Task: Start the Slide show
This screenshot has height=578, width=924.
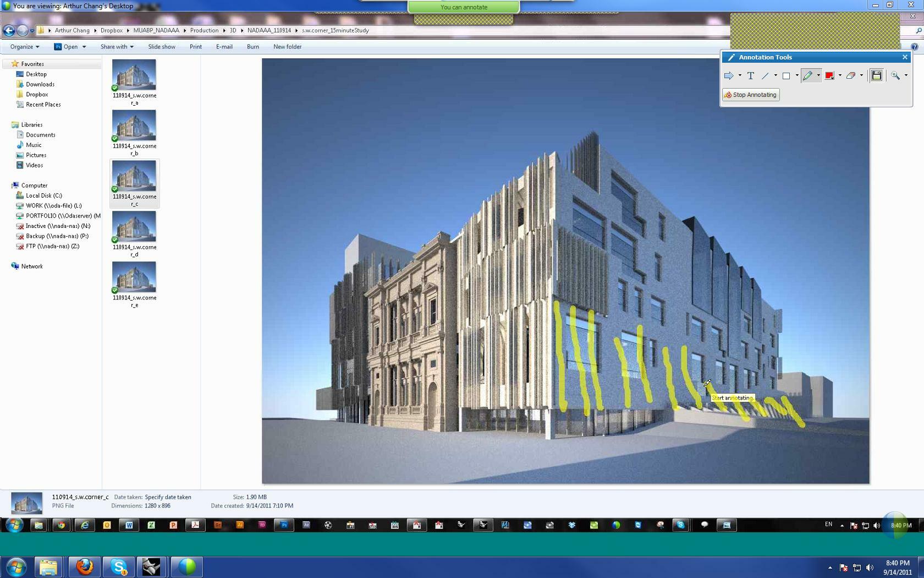Action: pyautogui.click(x=162, y=47)
